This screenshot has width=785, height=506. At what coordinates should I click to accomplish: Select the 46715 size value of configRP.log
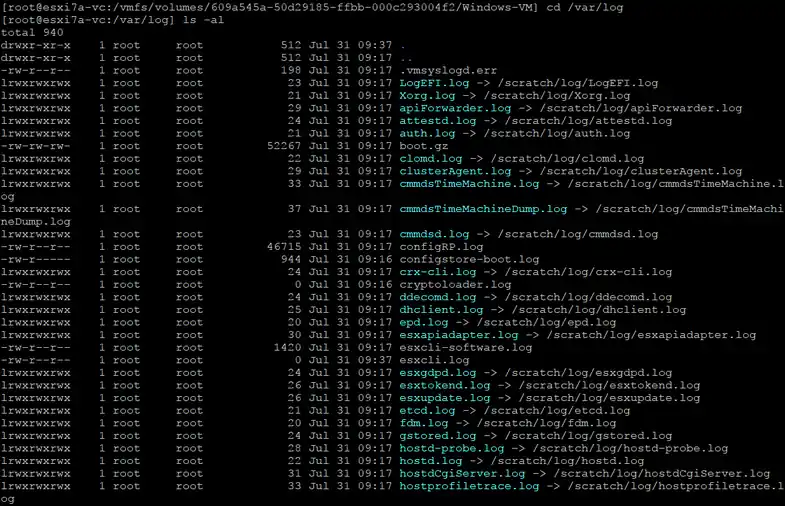pyautogui.click(x=284, y=247)
